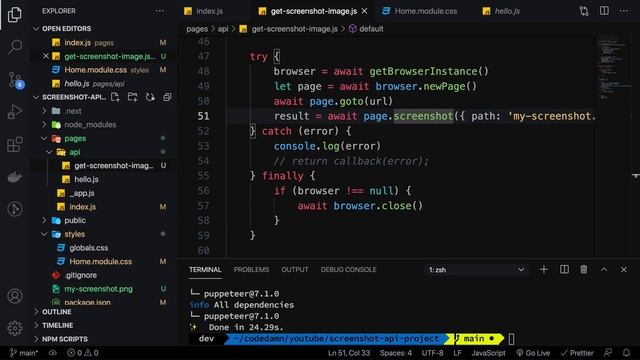Open the Git graph activity icon
The height and width of the screenshot is (360, 640).
tap(15, 209)
